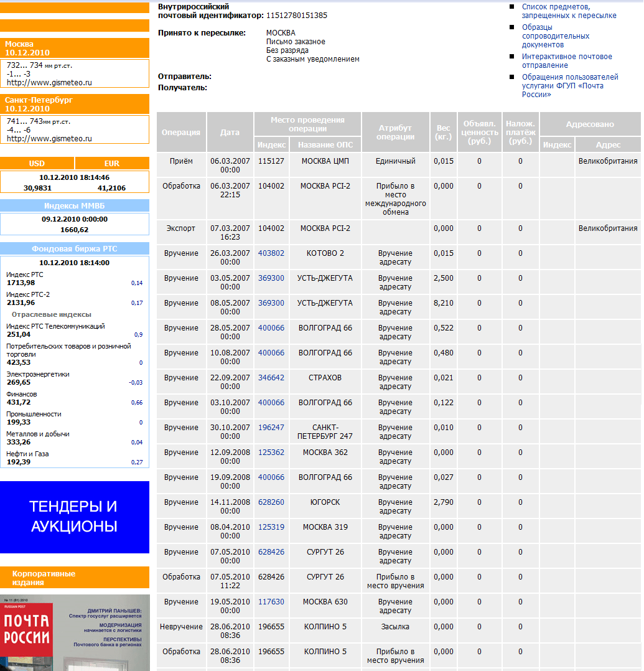Screen dimensions: 644x671
Task: Click the Индексы ММВБ header
Action: point(75,206)
